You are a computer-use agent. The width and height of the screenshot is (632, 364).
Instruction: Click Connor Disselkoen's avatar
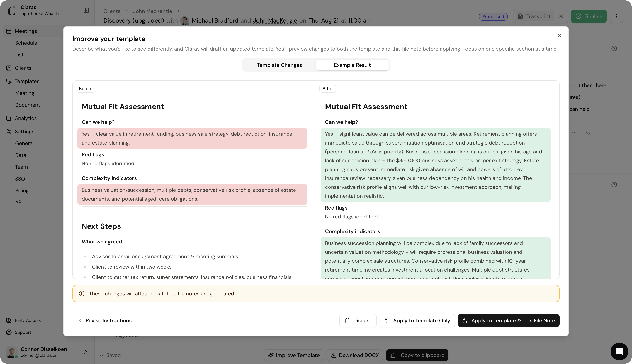point(11,352)
